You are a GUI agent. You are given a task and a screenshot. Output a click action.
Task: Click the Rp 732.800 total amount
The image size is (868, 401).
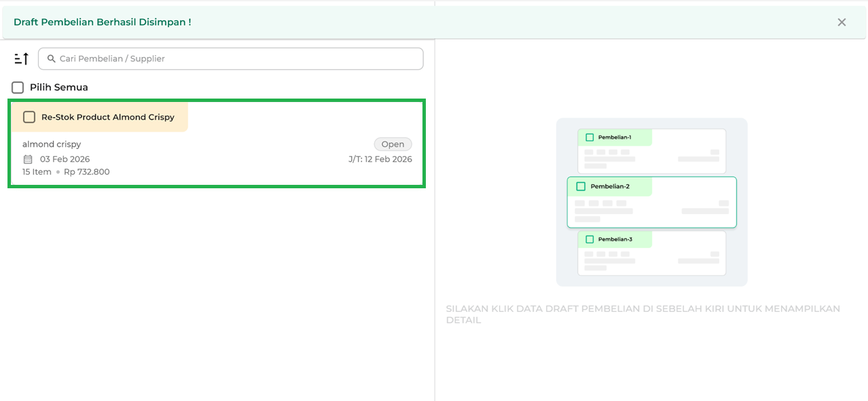86,172
